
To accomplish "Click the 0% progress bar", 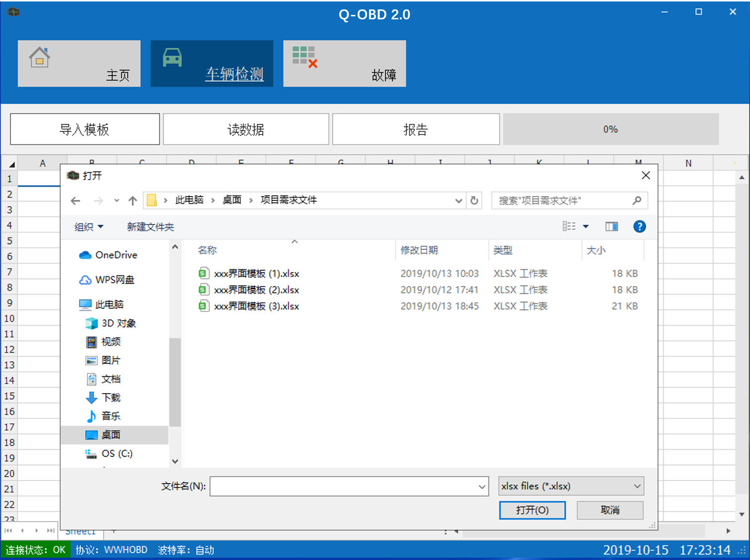I will [610, 129].
